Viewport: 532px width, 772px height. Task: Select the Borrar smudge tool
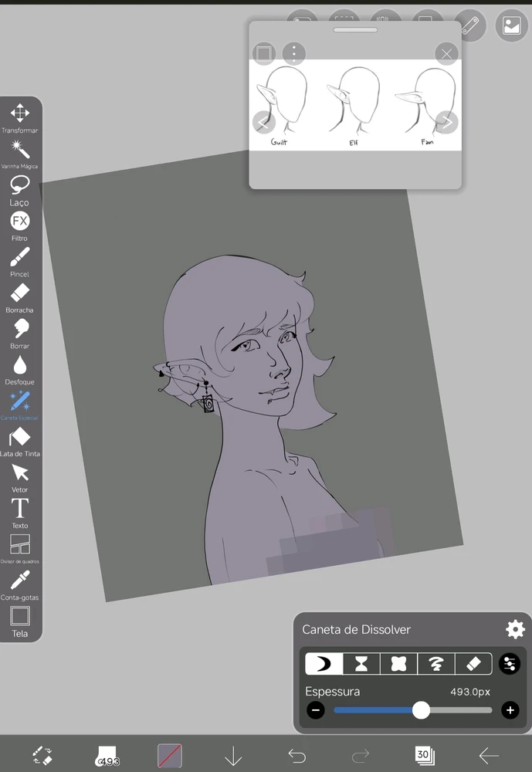tap(20, 334)
